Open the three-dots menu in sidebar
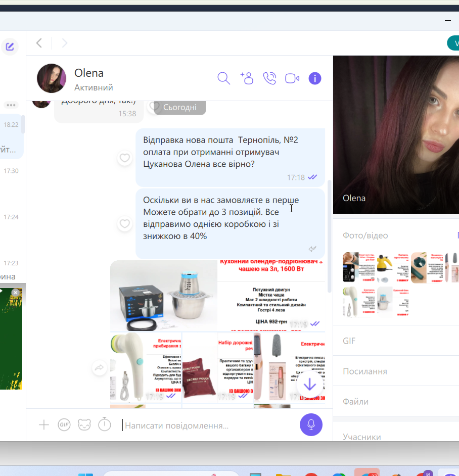459x476 pixels. pos(11,105)
